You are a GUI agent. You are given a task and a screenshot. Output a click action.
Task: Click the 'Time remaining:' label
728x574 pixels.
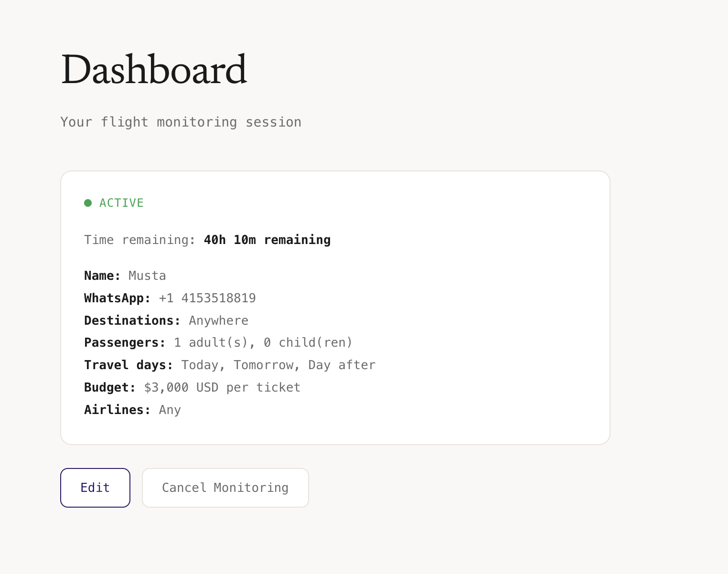[x=139, y=240]
